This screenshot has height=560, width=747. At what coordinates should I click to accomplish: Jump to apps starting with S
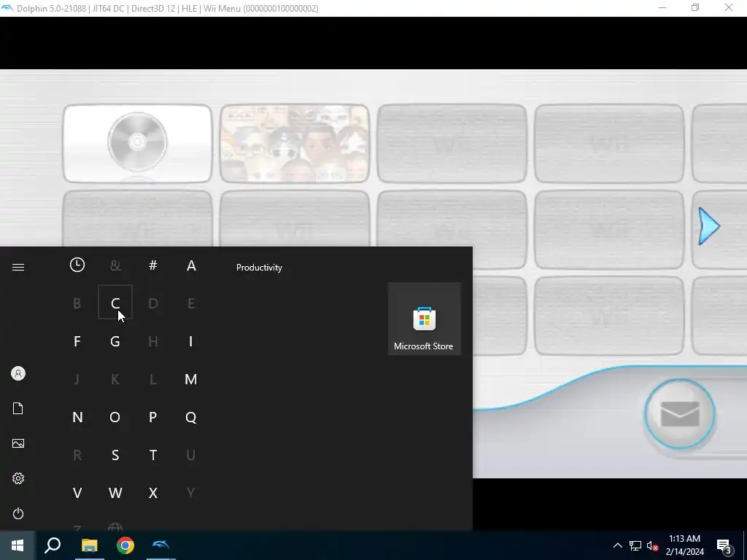click(x=115, y=455)
